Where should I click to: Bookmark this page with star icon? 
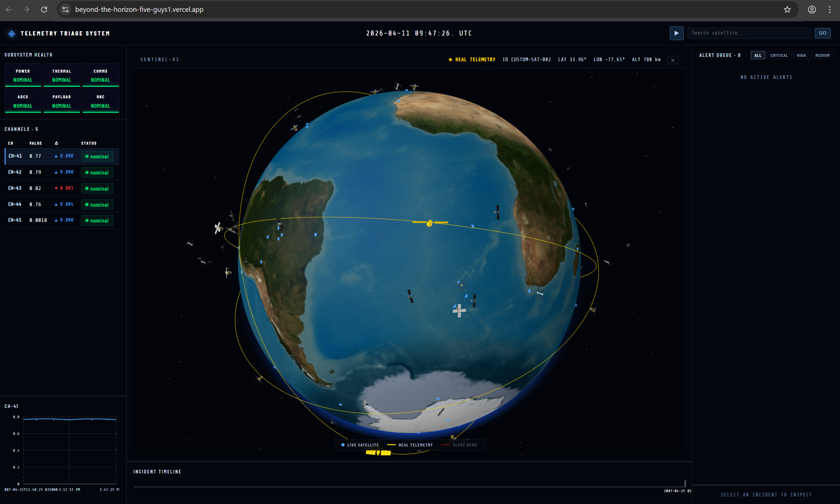coord(787,10)
